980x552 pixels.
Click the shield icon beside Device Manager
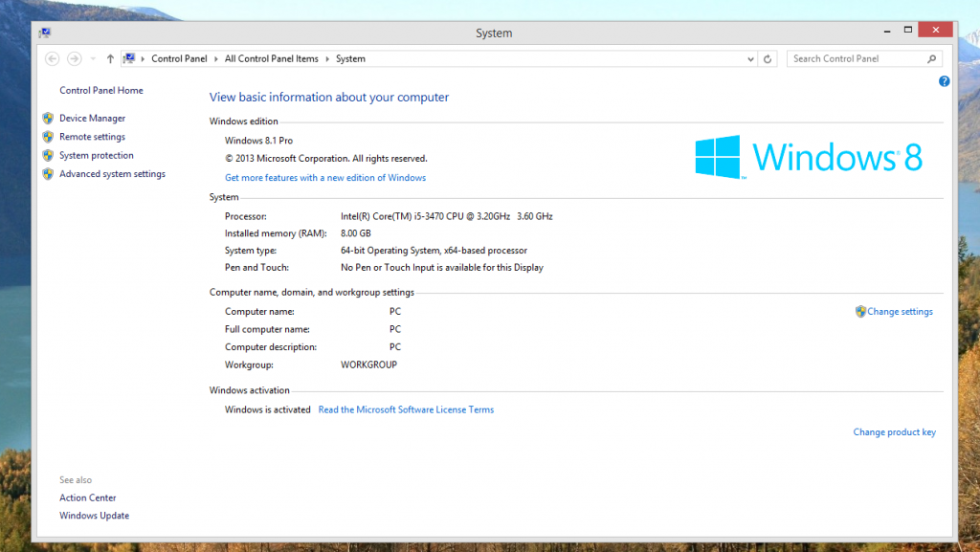[x=48, y=118]
